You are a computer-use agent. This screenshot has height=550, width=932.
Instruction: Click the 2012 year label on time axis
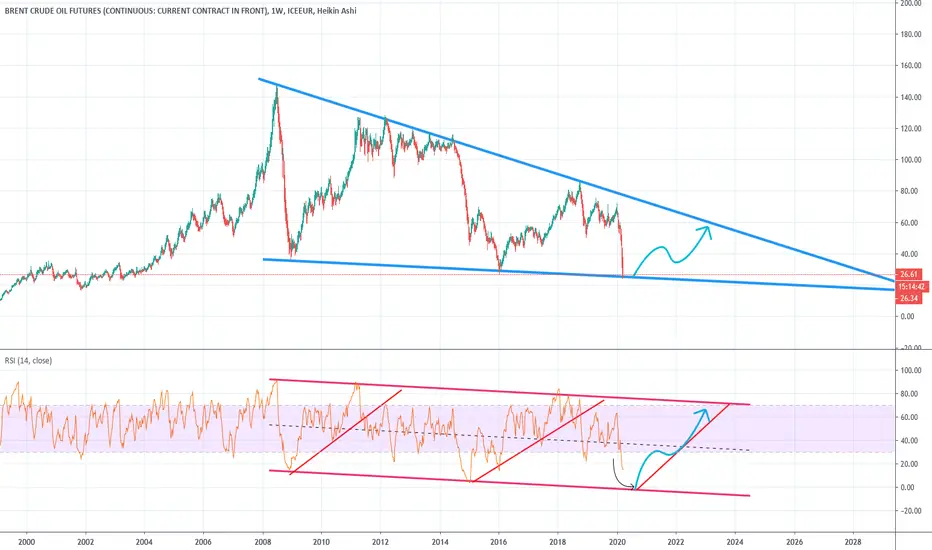pos(380,542)
